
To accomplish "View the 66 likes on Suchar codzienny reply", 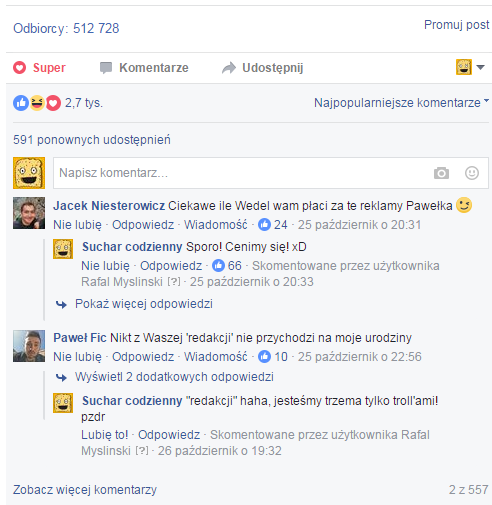I will (x=227, y=266).
